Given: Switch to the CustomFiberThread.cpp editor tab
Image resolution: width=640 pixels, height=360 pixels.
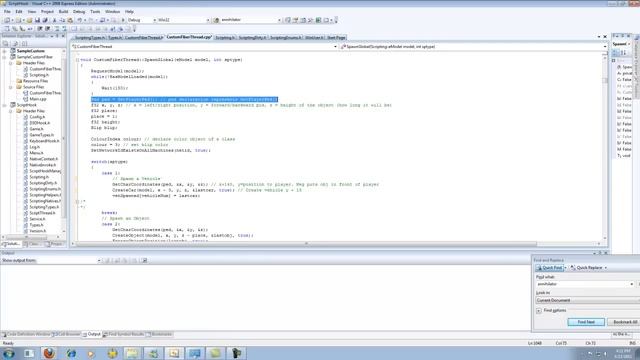Looking at the screenshot, I should click(x=189, y=37).
